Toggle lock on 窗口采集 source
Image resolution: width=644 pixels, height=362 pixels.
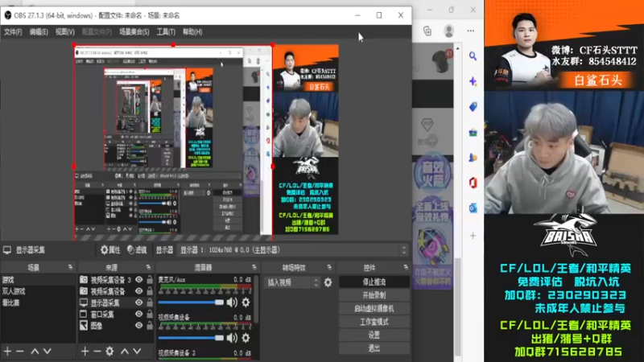point(150,314)
